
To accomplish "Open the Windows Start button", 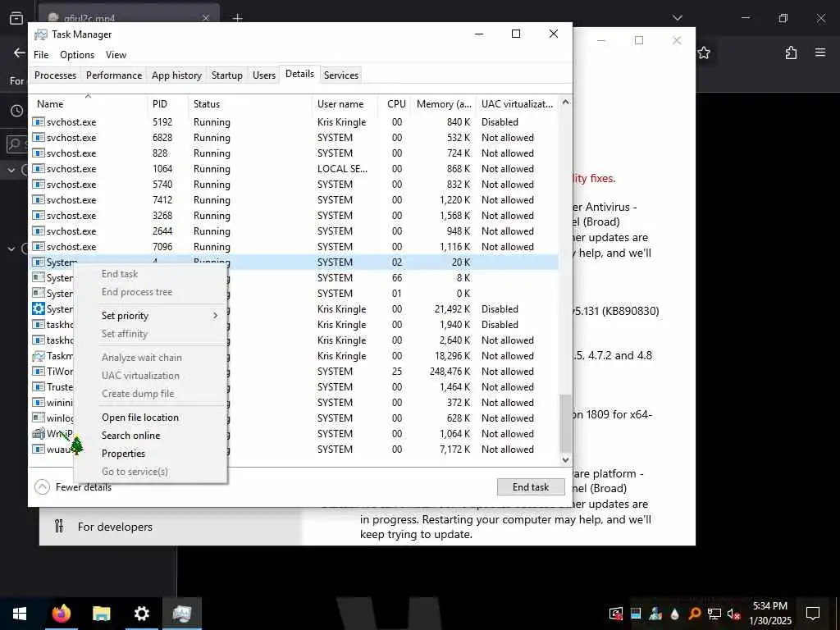I will [20, 614].
